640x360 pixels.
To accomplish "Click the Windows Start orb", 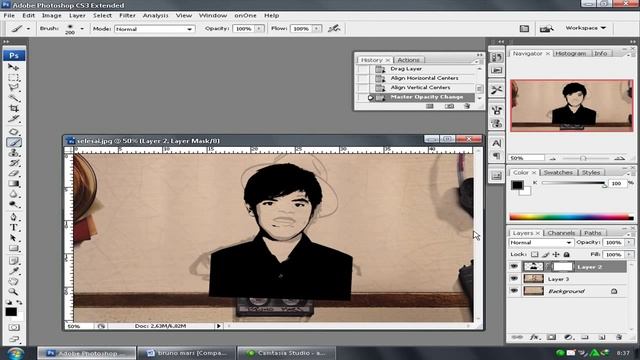I will [15, 353].
